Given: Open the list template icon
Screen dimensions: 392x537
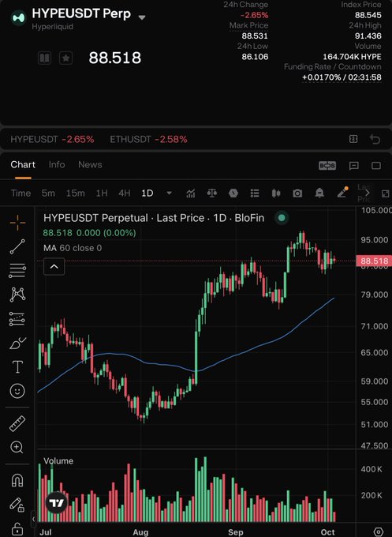Looking at the screenshot, I should click(255, 193).
